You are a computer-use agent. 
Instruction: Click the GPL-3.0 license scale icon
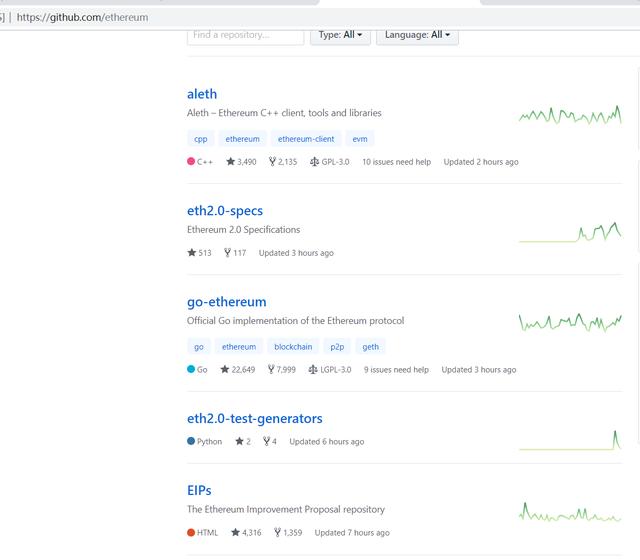click(x=314, y=162)
